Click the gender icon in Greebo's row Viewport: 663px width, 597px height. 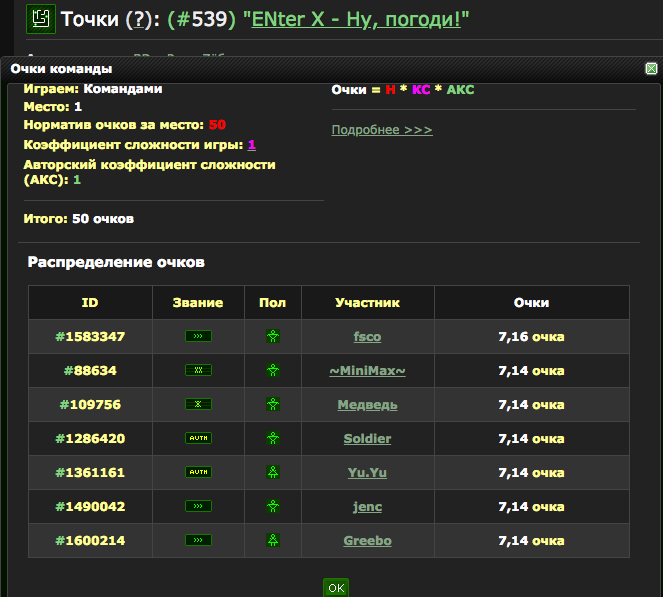(x=272, y=540)
